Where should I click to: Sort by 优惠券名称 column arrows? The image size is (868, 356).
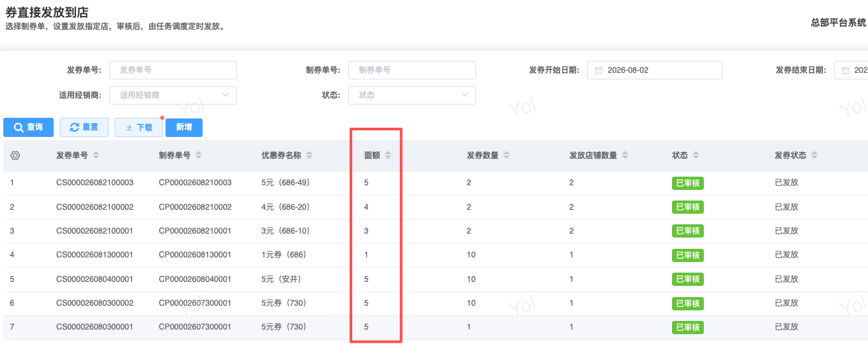tap(309, 156)
